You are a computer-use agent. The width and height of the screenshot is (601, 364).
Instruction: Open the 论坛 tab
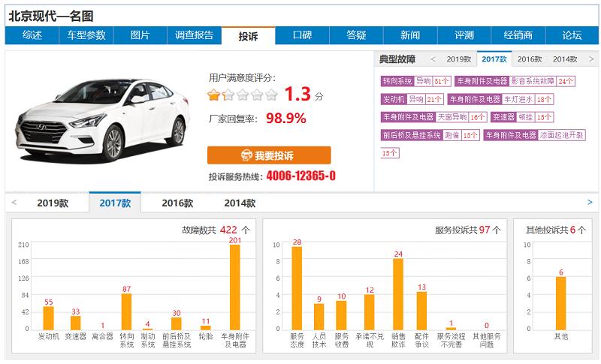[x=572, y=35]
